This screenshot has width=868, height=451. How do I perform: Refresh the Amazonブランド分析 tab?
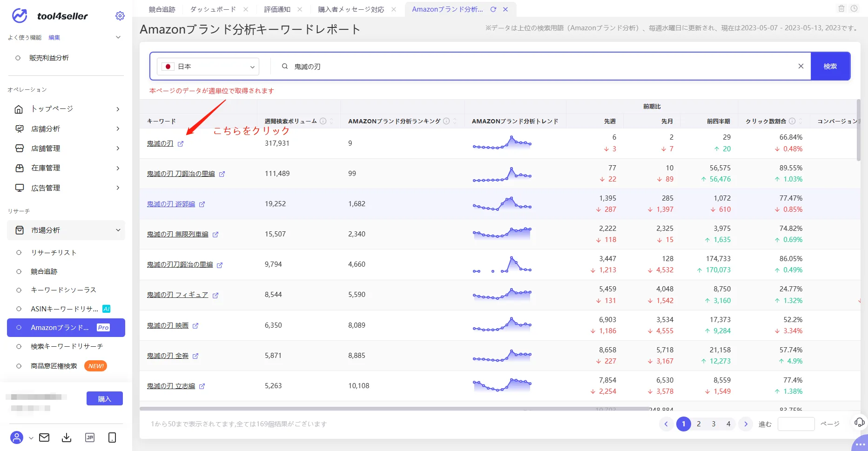tap(493, 9)
